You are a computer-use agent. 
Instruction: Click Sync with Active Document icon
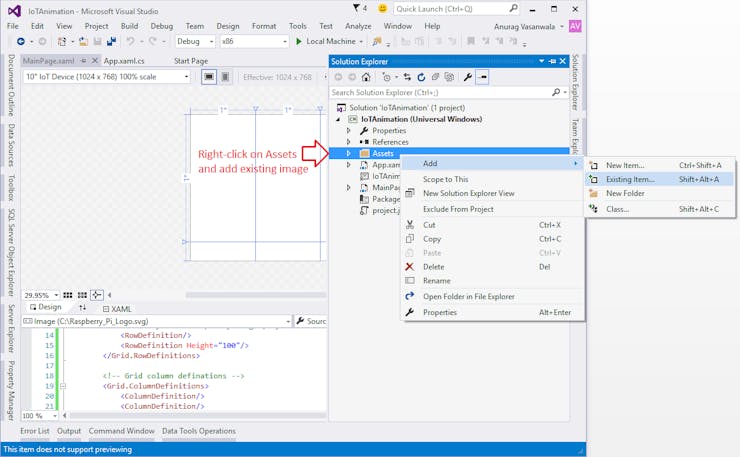pos(407,77)
